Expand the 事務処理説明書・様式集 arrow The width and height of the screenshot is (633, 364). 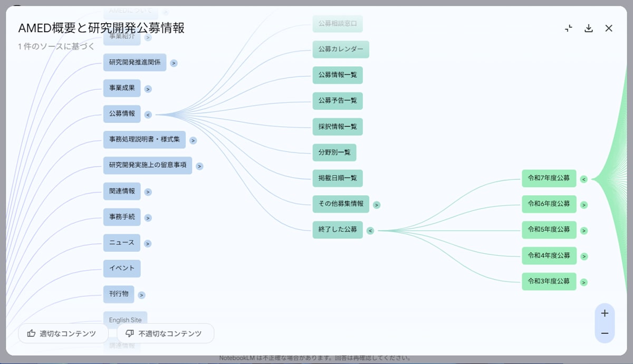pos(193,141)
